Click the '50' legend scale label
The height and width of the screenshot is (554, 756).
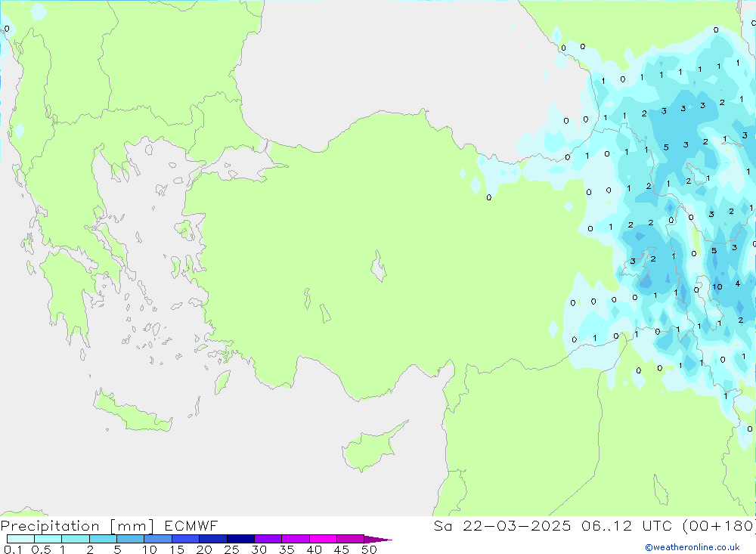pyautogui.click(x=369, y=549)
